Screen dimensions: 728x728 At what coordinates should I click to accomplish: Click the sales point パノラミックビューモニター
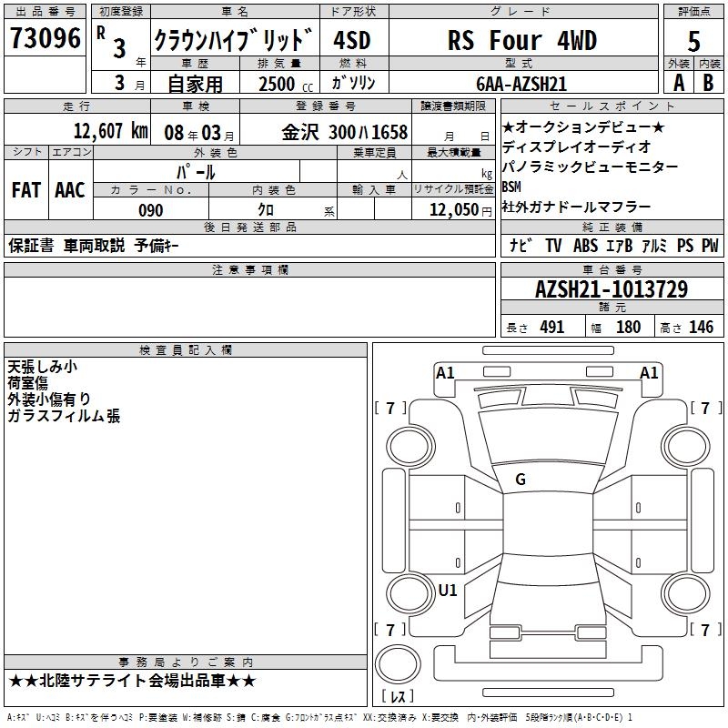point(590,167)
